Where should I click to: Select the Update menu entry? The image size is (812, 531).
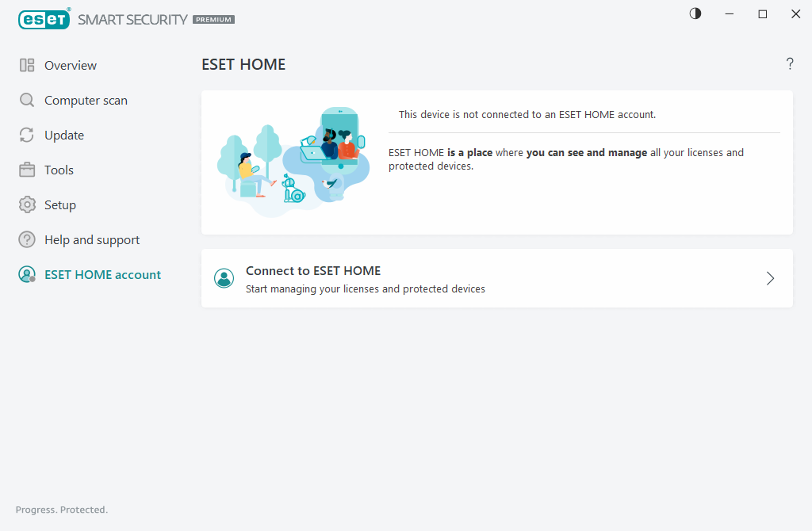(64, 136)
